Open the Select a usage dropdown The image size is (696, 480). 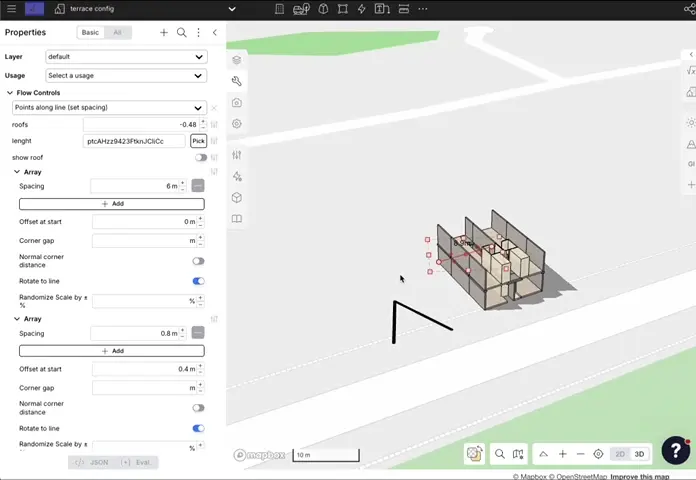tap(126, 76)
